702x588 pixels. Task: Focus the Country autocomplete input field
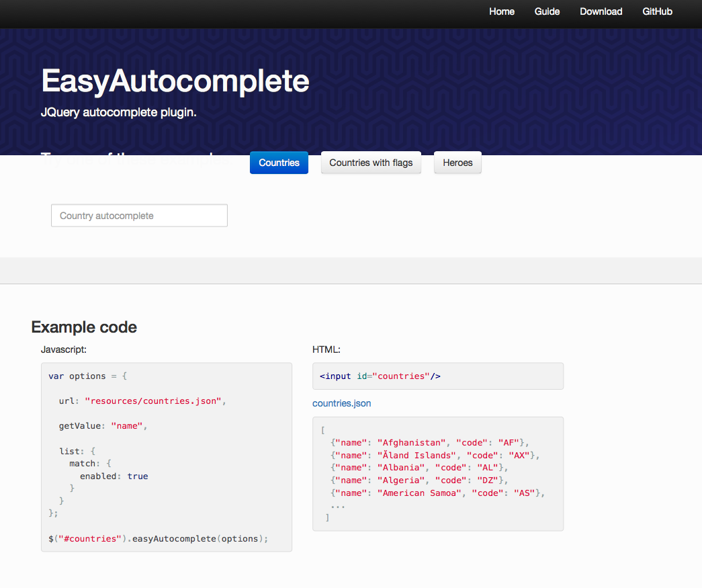point(139,216)
